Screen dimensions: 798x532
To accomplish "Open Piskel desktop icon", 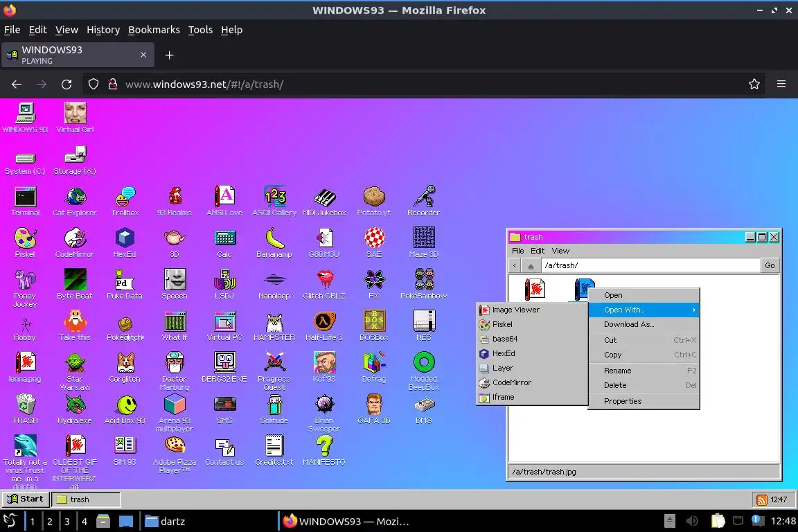I will pos(25,243).
